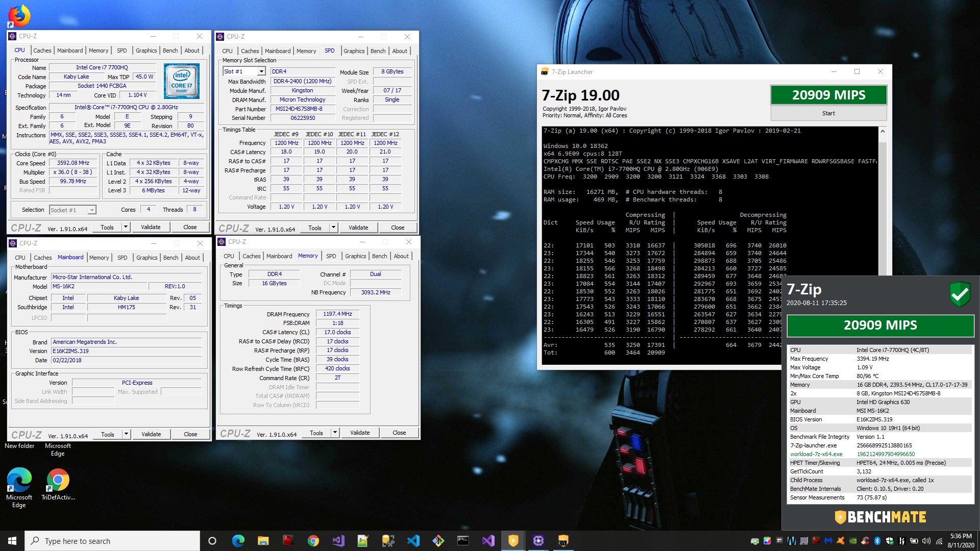Click the taskbar search box

click(112, 541)
